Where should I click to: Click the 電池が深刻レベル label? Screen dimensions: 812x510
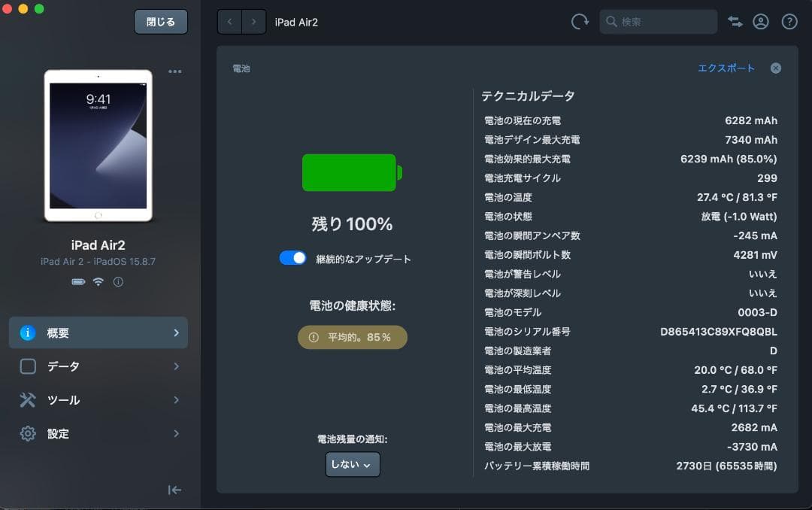point(522,293)
